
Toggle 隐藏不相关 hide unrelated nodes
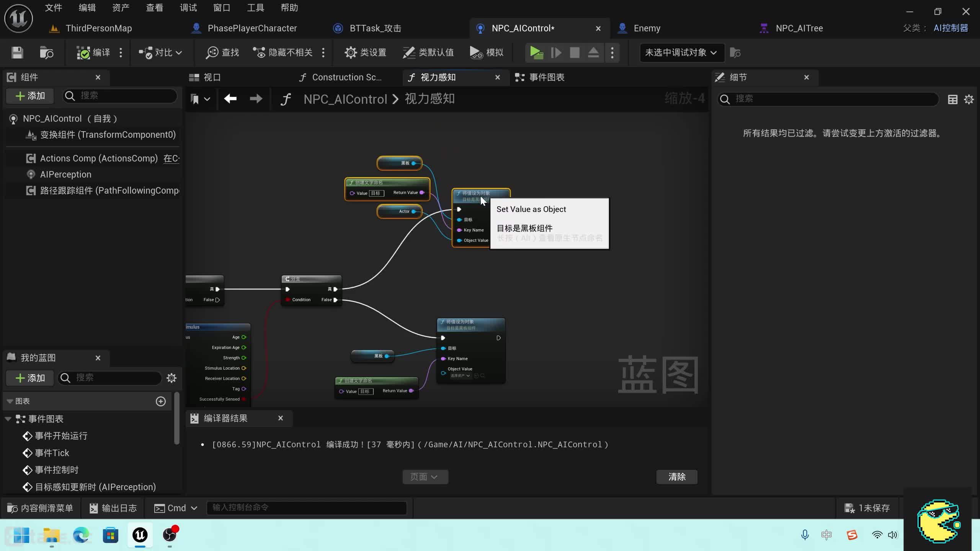tap(283, 52)
